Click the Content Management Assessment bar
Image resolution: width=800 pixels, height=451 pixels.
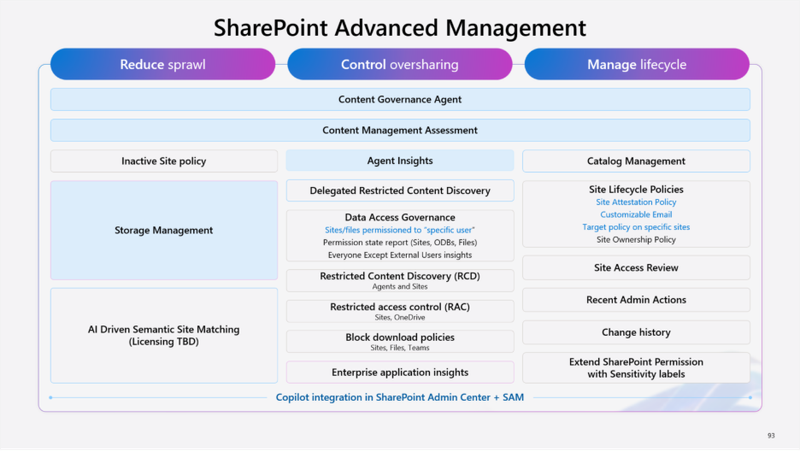pyautogui.click(x=400, y=130)
